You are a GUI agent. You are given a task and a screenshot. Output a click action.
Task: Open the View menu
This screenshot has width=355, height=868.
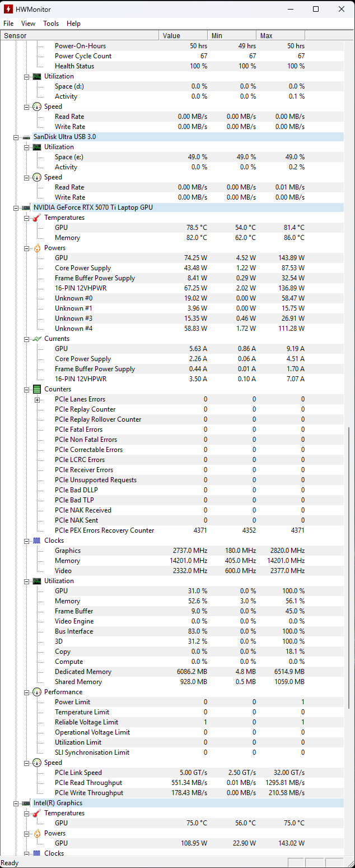(28, 24)
